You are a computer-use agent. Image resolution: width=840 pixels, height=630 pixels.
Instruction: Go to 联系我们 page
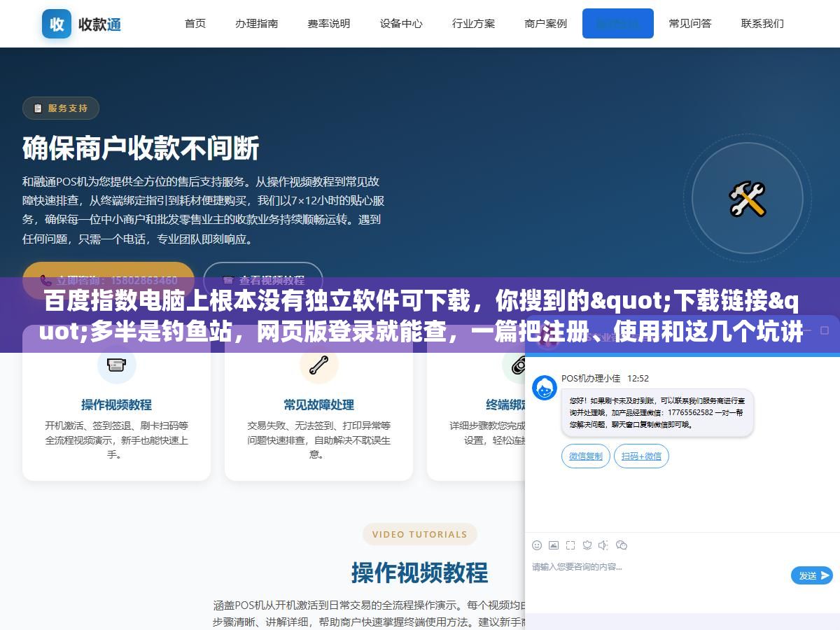762,23
